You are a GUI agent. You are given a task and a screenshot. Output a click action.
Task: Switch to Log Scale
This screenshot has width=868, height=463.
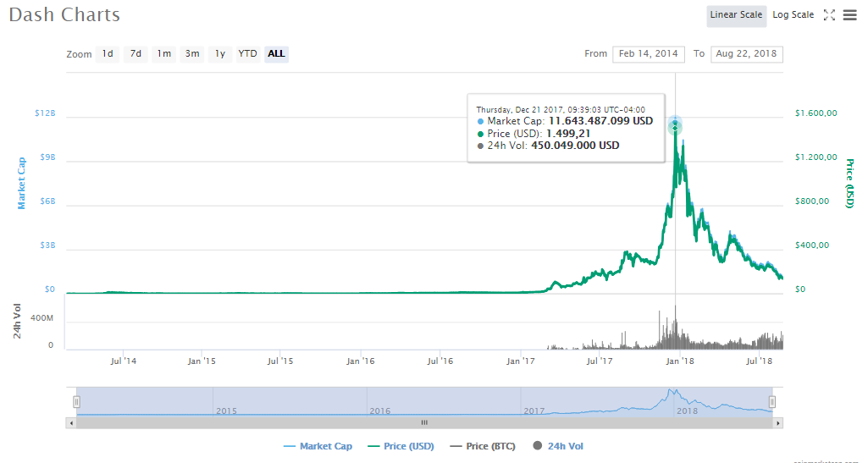(793, 15)
